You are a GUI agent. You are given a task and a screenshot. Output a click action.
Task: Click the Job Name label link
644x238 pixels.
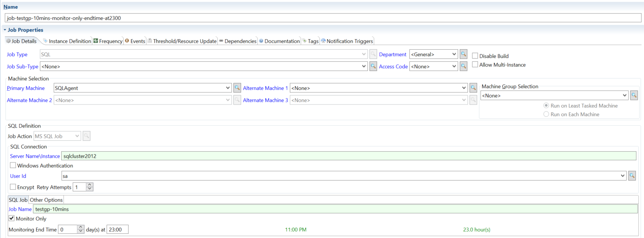click(x=20, y=209)
